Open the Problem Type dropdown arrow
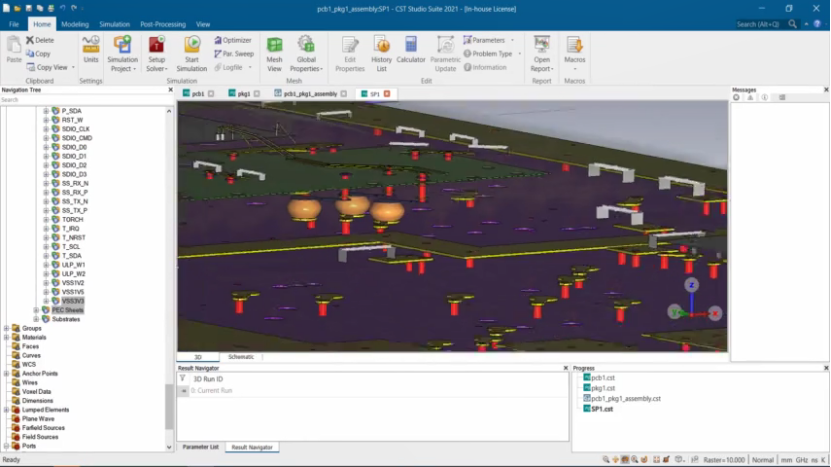The image size is (831, 467). [519, 54]
